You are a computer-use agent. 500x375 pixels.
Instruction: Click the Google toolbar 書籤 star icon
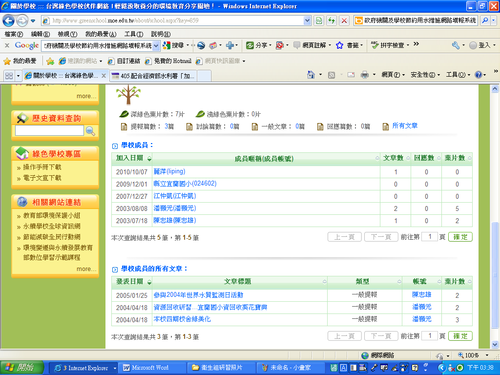tap(339, 45)
